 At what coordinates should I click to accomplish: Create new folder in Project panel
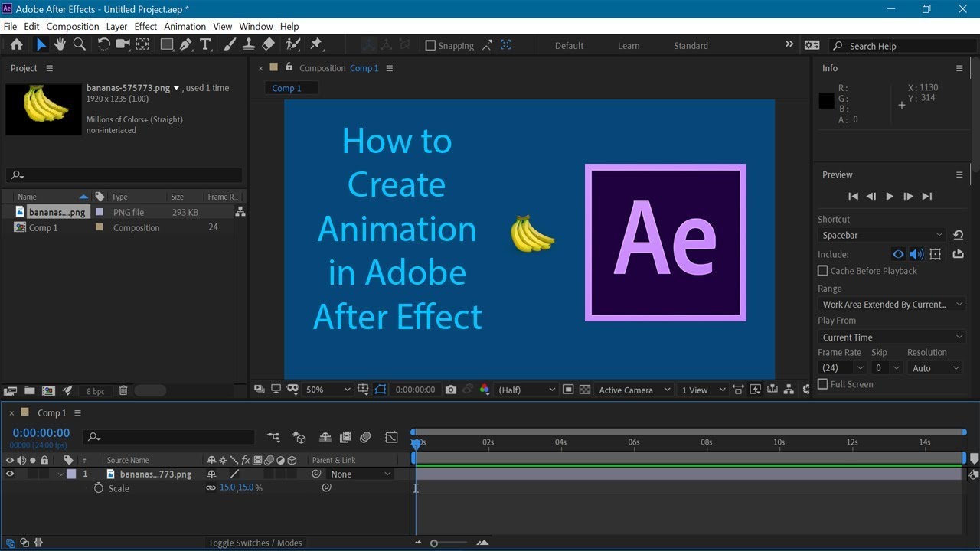tap(29, 390)
